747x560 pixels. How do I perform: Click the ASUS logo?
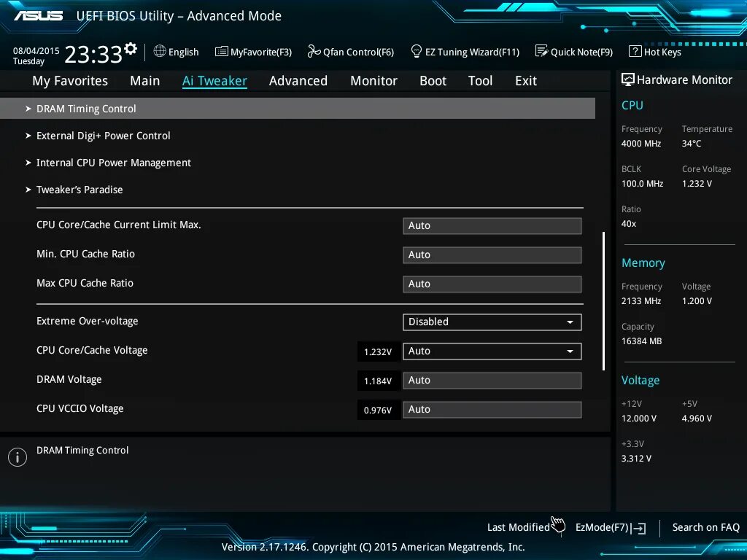(38, 16)
